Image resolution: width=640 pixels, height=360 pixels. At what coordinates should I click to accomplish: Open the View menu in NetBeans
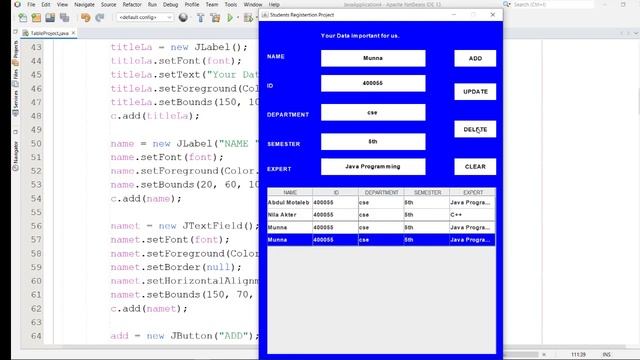pyautogui.click(x=62, y=4)
